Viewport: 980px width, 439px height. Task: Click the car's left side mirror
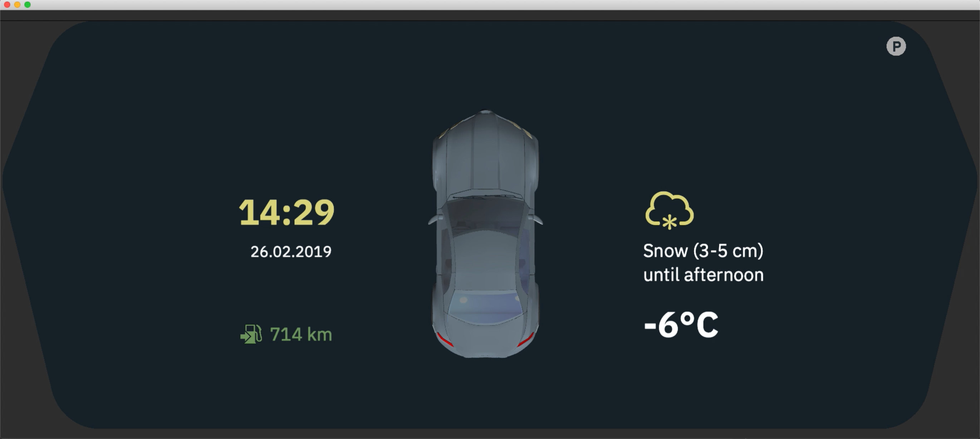[x=435, y=219]
